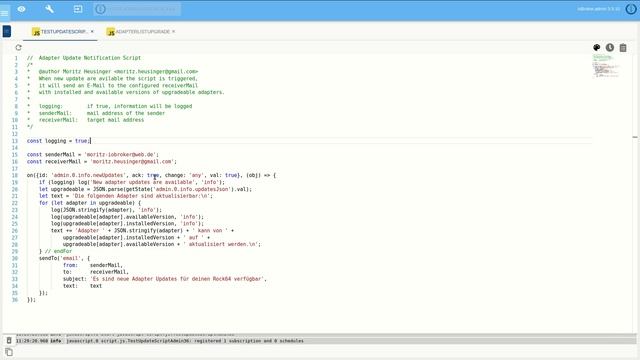Open the color palette theme icon

tap(597, 47)
